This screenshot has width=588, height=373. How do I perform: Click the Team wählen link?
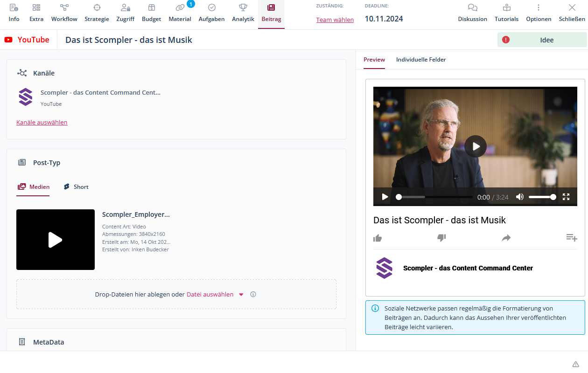tap(335, 20)
